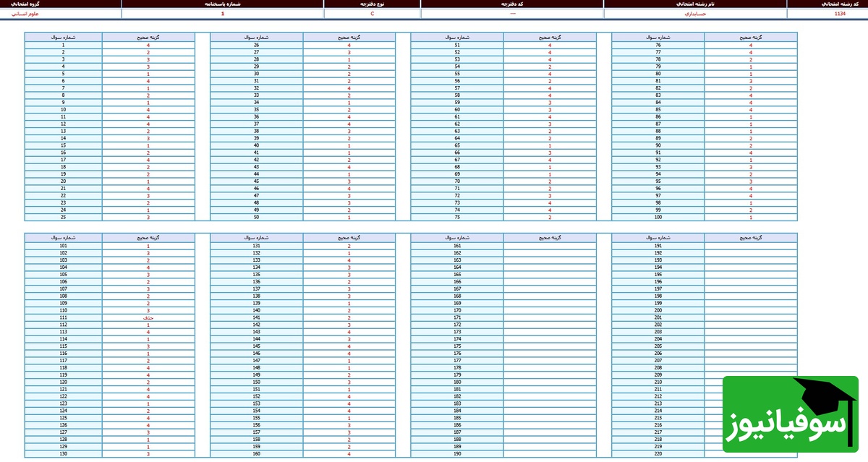Click the شماره پاسخنامه header cell
Image resolution: width=868 pixels, height=462 pixels.
[222, 4]
